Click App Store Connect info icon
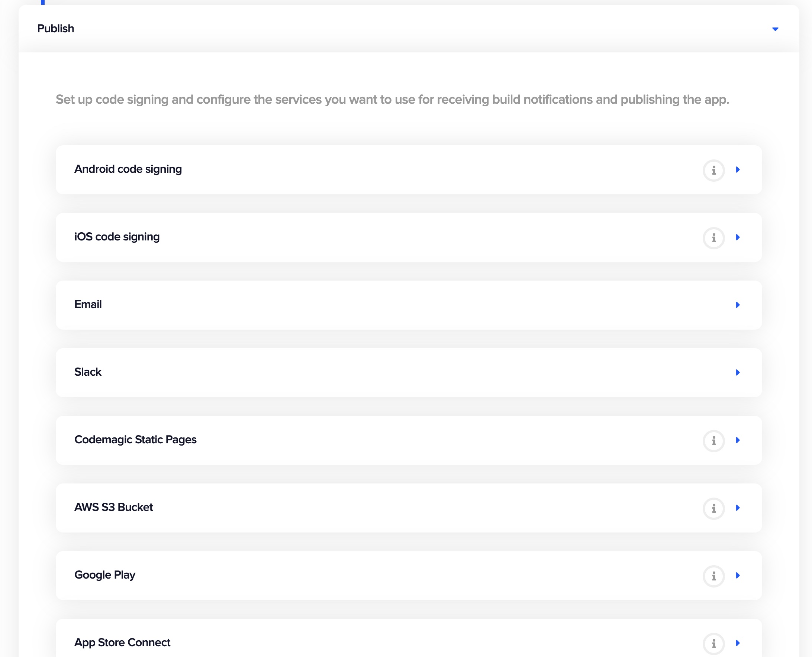The image size is (812, 657). [713, 643]
